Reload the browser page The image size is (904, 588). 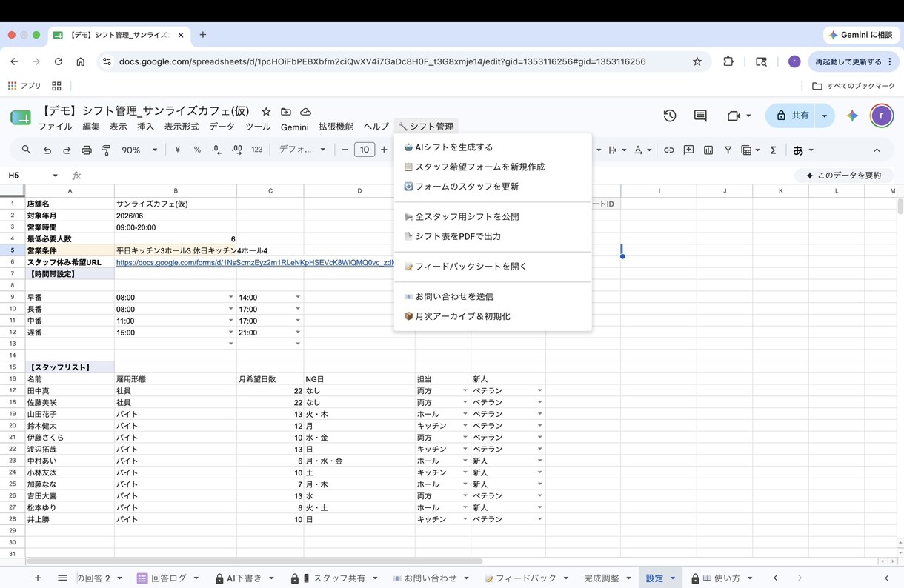pyautogui.click(x=58, y=61)
